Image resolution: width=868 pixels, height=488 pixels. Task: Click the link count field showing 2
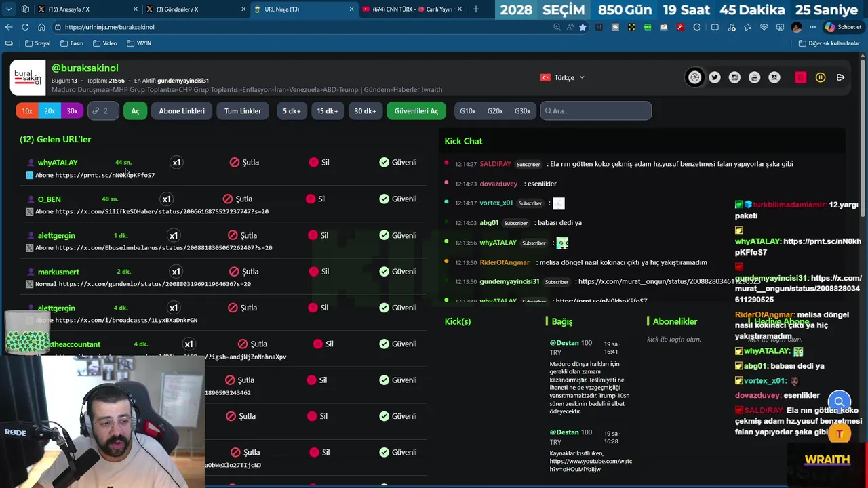click(x=103, y=110)
